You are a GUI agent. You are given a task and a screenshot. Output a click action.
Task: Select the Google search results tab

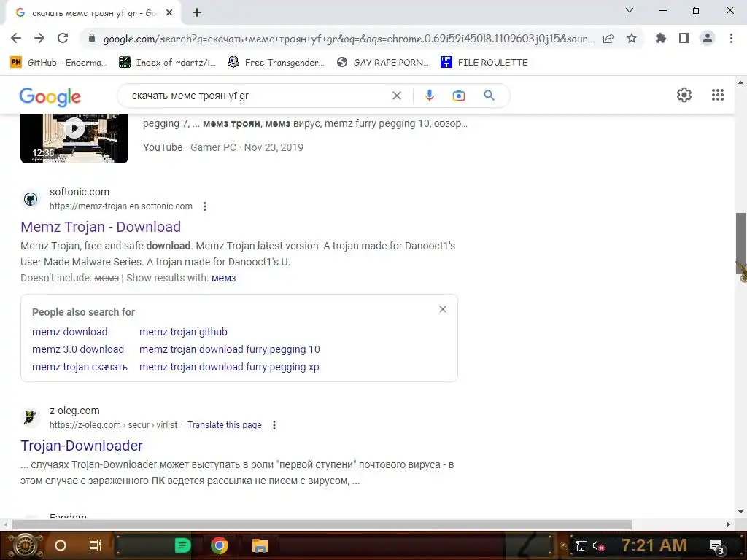coord(93,13)
